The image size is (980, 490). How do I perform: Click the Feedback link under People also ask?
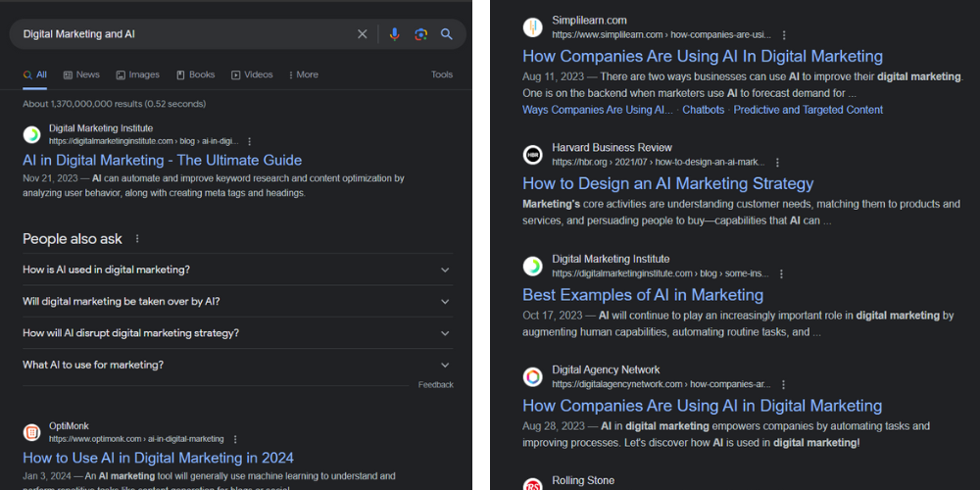(x=436, y=385)
